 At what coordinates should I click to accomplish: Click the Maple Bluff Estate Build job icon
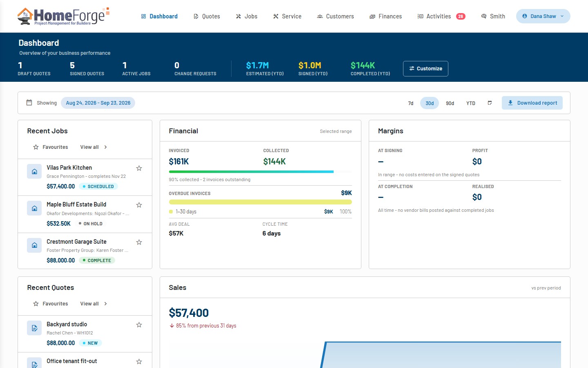coord(34,208)
